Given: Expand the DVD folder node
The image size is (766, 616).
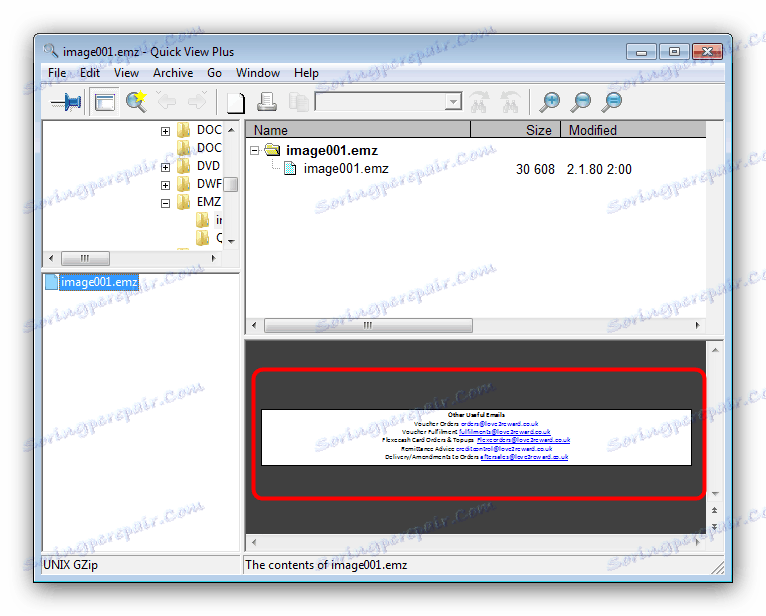Looking at the screenshot, I should [x=166, y=167].
